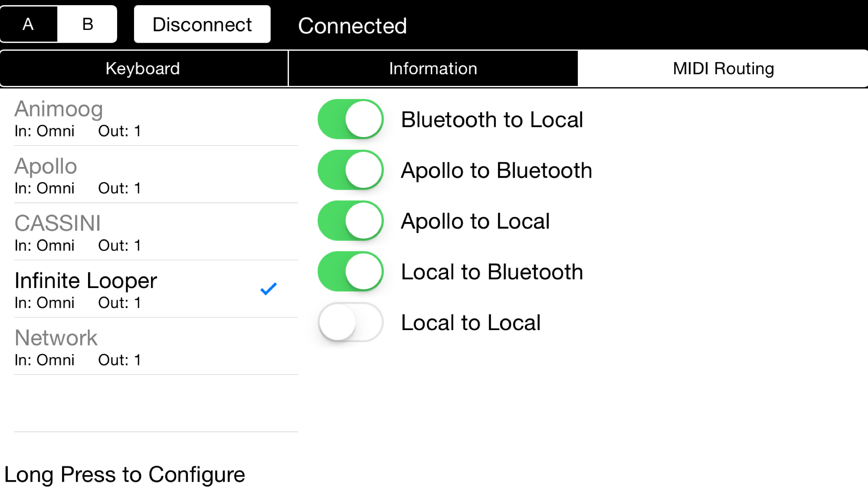The width and height of the screenshot is (868, 488).
Task: Select the Network MIDI entry
Action: (156, 346)
